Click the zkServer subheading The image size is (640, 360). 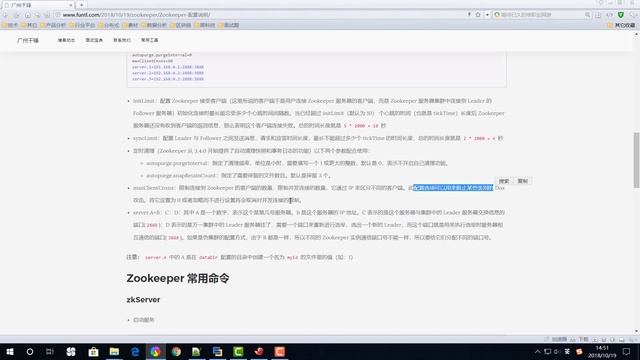tap(143, 300)
